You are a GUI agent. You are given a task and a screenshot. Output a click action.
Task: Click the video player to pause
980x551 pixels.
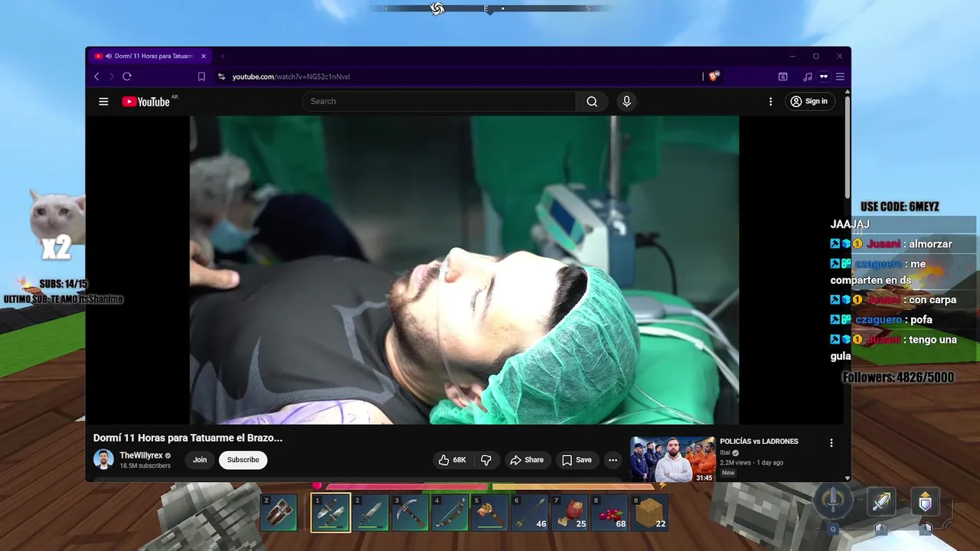pyautogui.click(x=464, y=269)
